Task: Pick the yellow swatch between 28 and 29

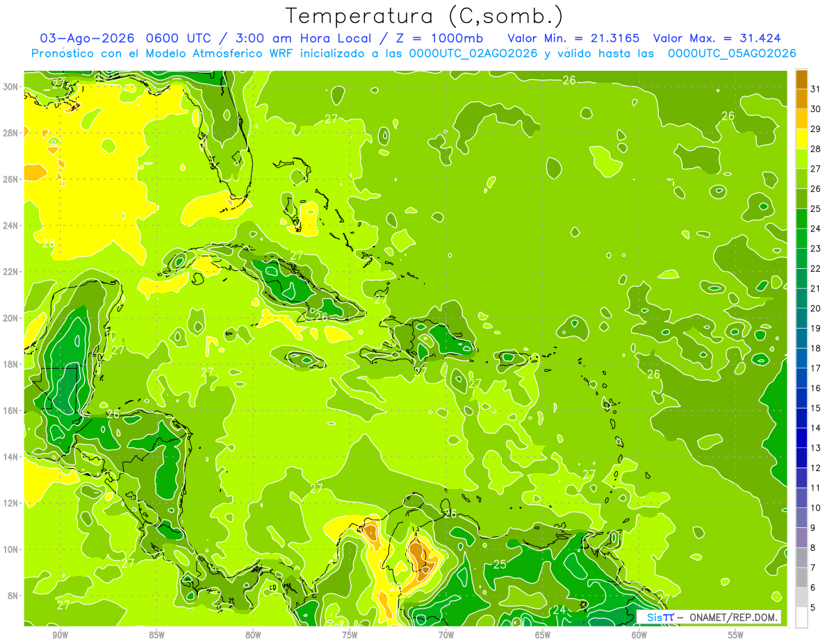Action: coord(801,138)
